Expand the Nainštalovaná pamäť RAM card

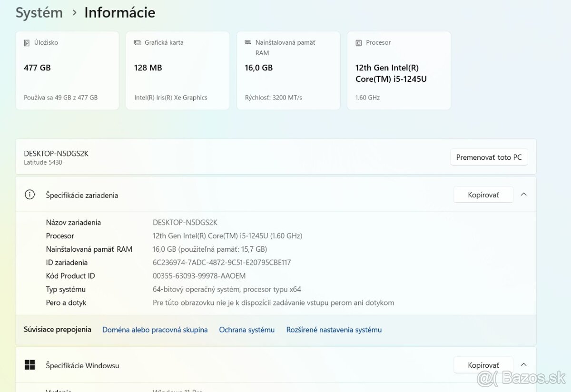tap(288, 70)
